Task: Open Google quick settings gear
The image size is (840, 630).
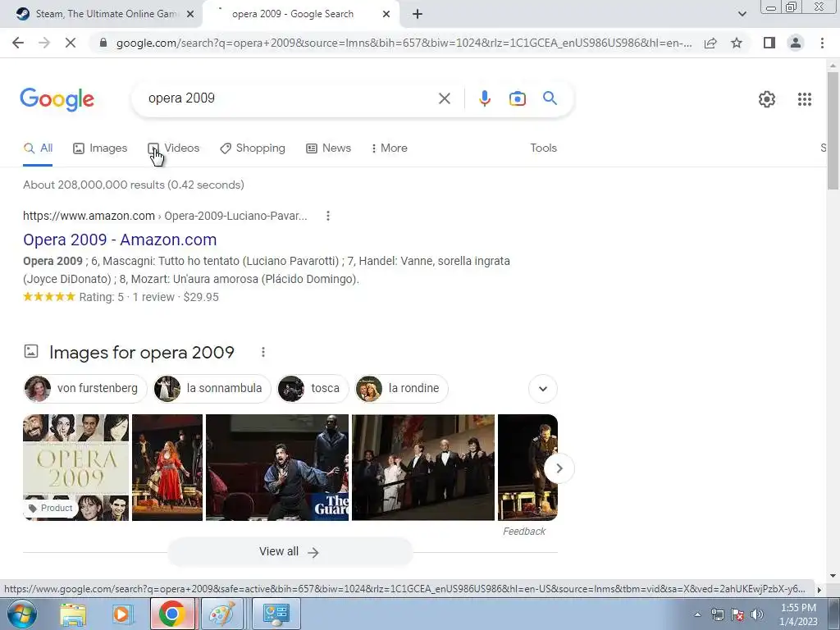Action: (767, 99)
